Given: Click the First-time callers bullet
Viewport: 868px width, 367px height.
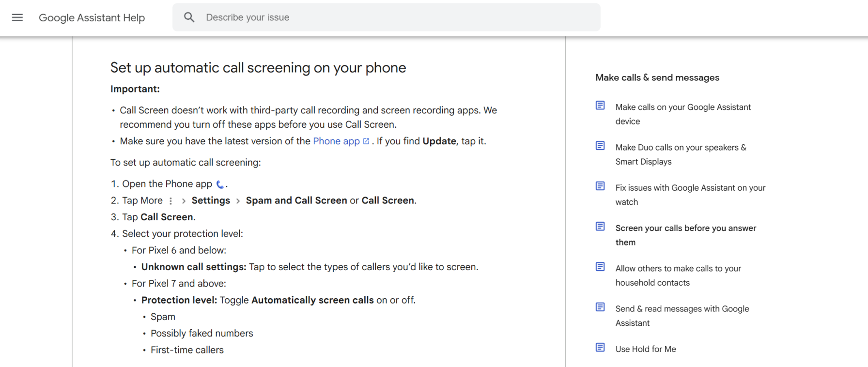Looking at the screenshot, I should (187, 350).
